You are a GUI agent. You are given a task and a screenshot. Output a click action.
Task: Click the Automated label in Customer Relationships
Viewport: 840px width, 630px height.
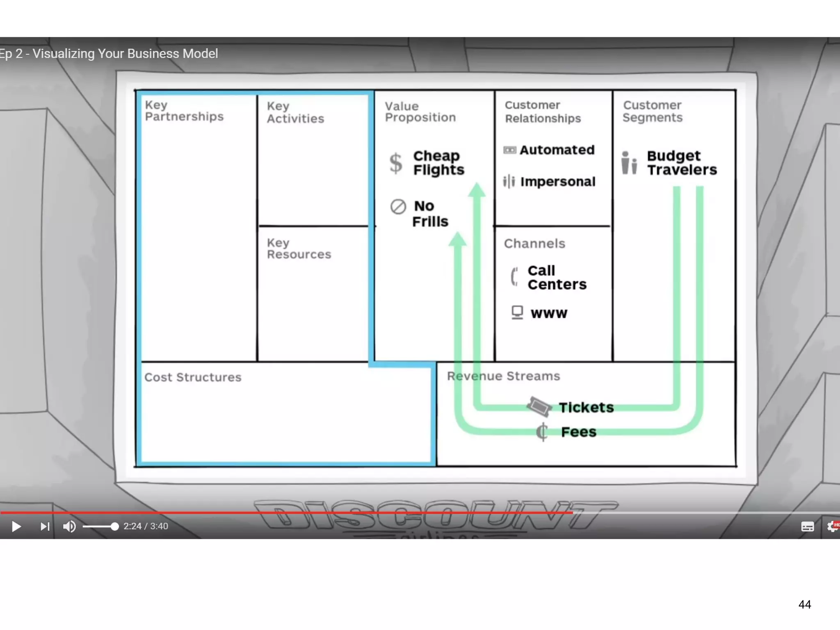tap(557, 150)
